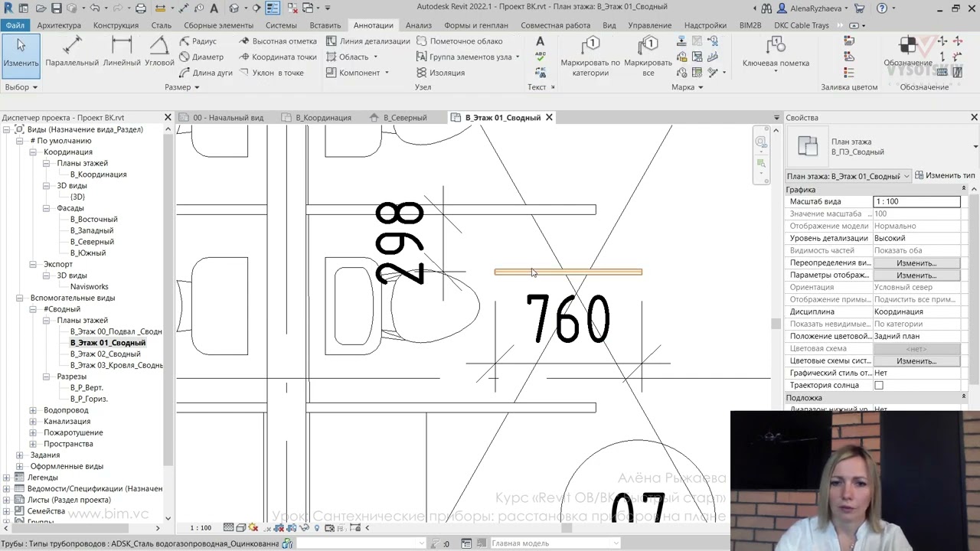Click Изменить for Параметры отображения
Screen dimensions: 980x551
click(x=916, y=275)
